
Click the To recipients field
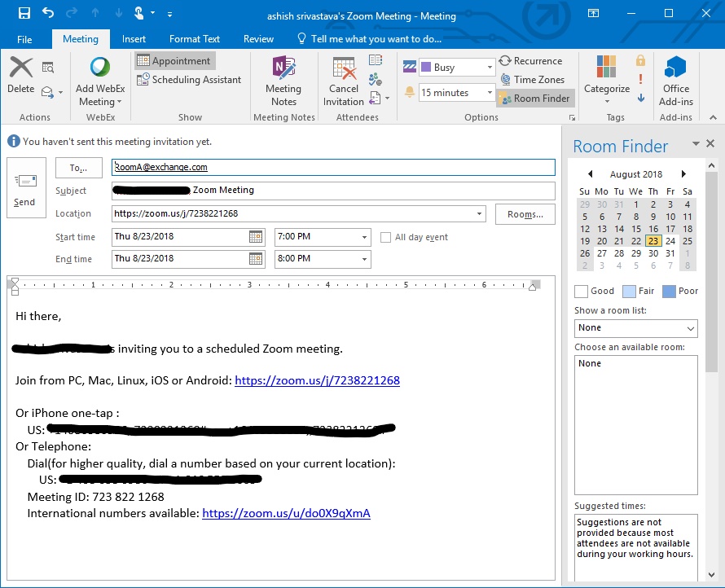pos(333,167)
